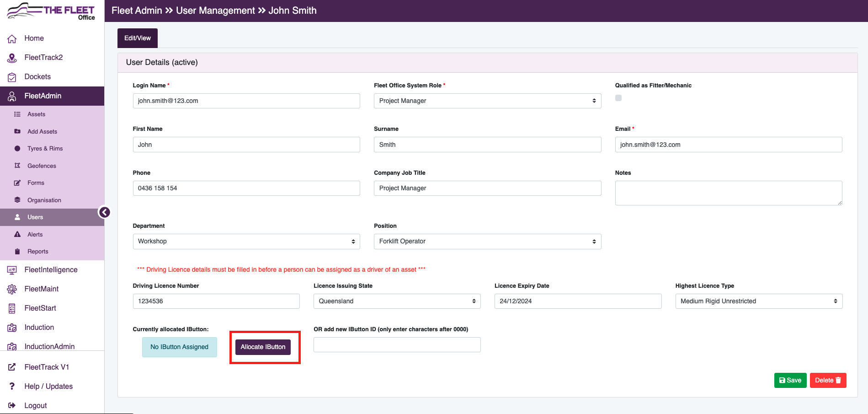The width and height of the screenshot is (868, 414).
Task: Open the Fleet Office System Role dropdown
Action: (x=487, y=101)
